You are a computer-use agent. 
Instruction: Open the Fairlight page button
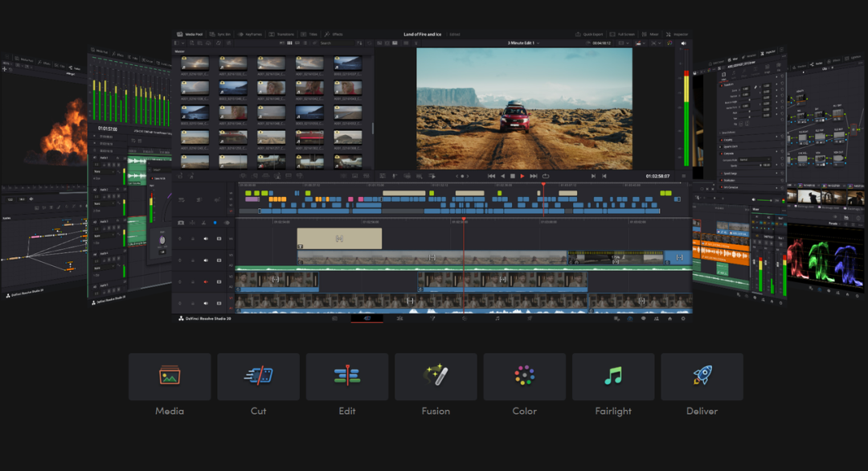tap(613, 376)
